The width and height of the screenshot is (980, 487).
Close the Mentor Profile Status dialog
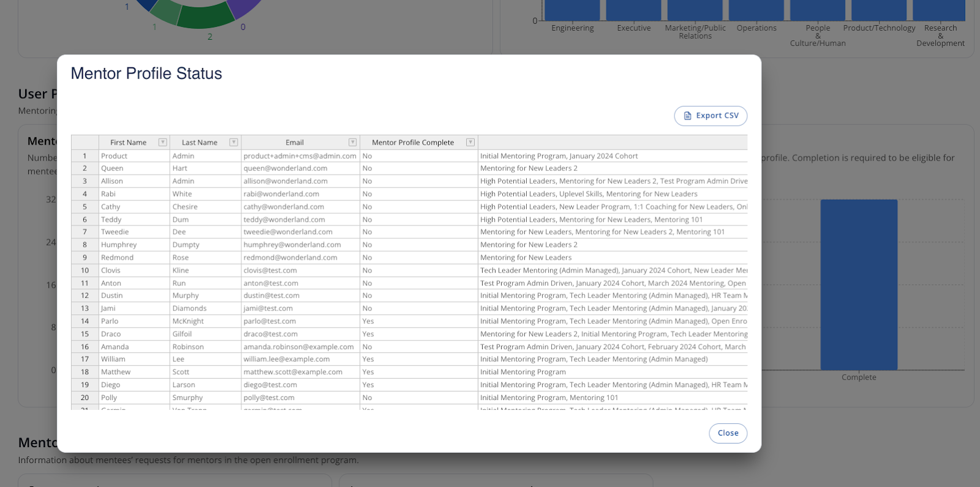point(728,433)
